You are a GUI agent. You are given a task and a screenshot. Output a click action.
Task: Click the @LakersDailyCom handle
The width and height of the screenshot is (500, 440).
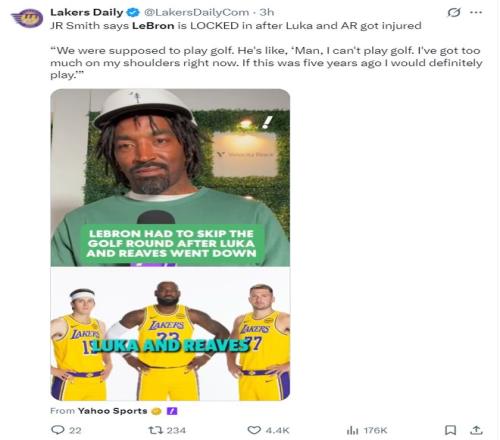[196, 12]
